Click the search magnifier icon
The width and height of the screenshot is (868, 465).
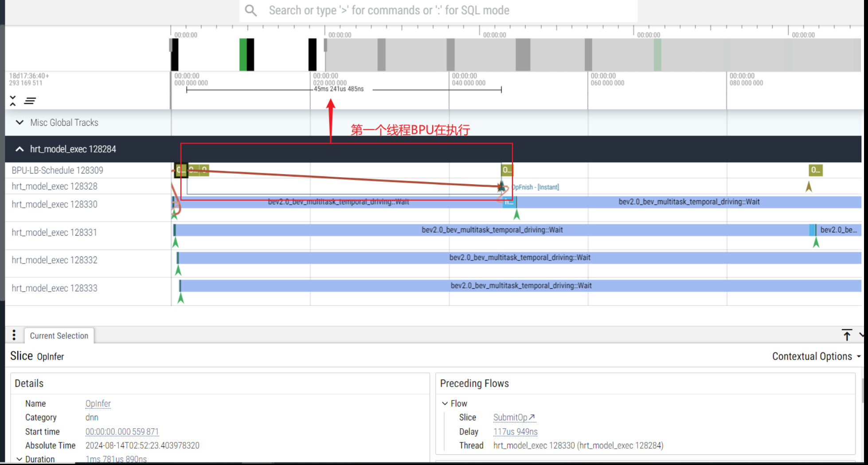coord(251,10)
